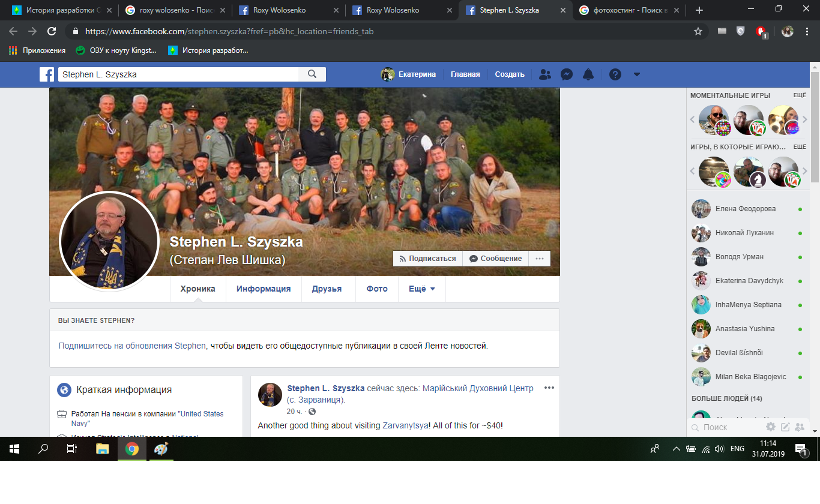Open notifications bell icon

[588, 74]
